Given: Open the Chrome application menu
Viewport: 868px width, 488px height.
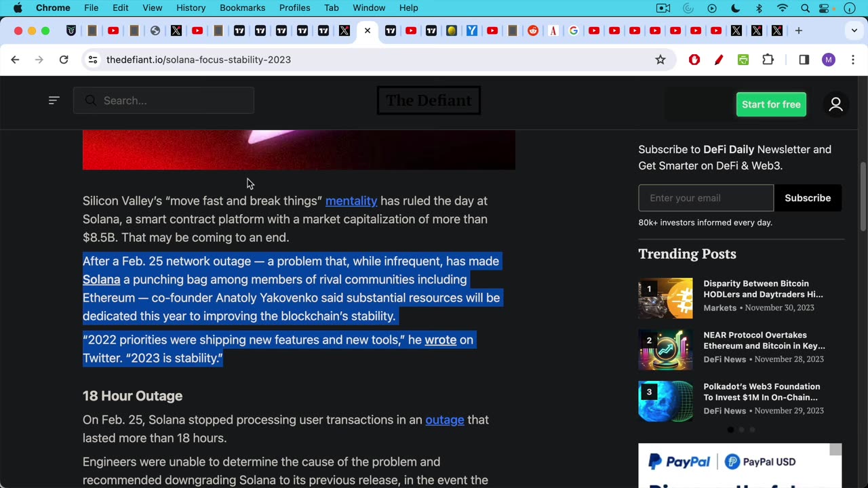Looking at the screenshot, I should pyautogui.click(x=53, y=7).
